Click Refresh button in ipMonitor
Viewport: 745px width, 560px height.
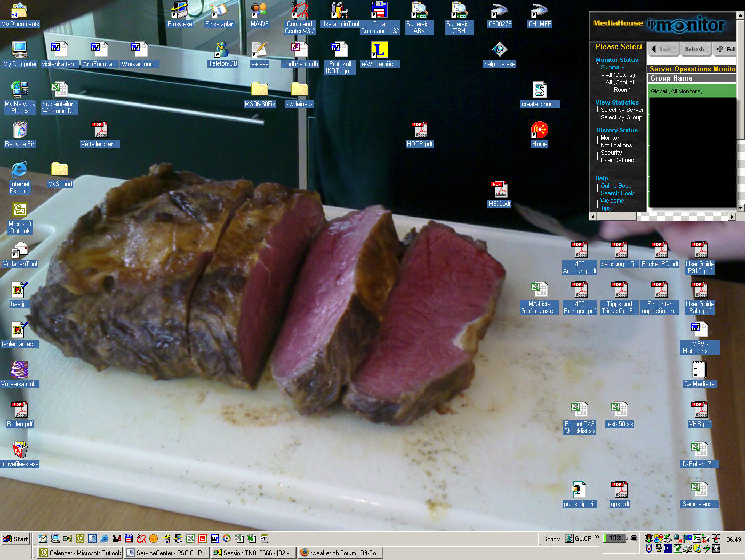(x=694, y=49)
